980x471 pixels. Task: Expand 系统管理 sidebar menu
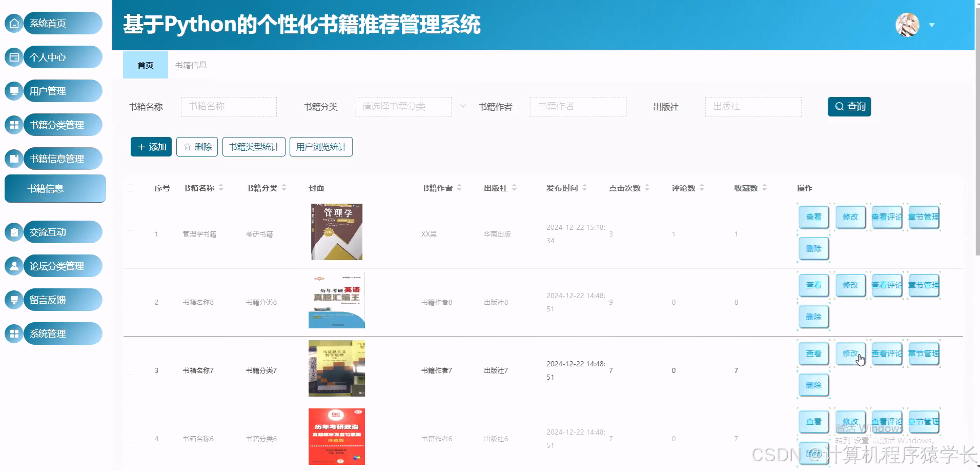tap(63, 333)
